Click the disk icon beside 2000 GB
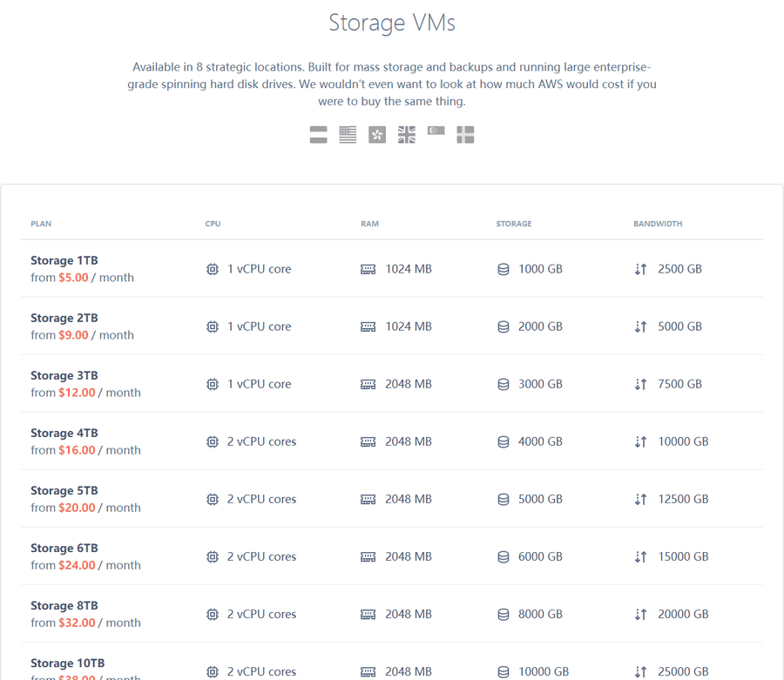The width and height of the screenshot is (784, 680). click(504, 327)
